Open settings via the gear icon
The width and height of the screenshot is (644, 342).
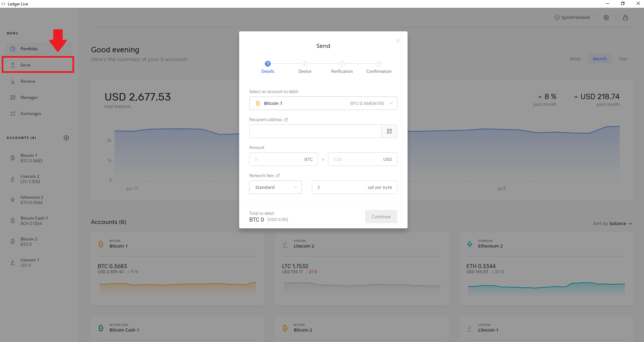click(606, 18)
